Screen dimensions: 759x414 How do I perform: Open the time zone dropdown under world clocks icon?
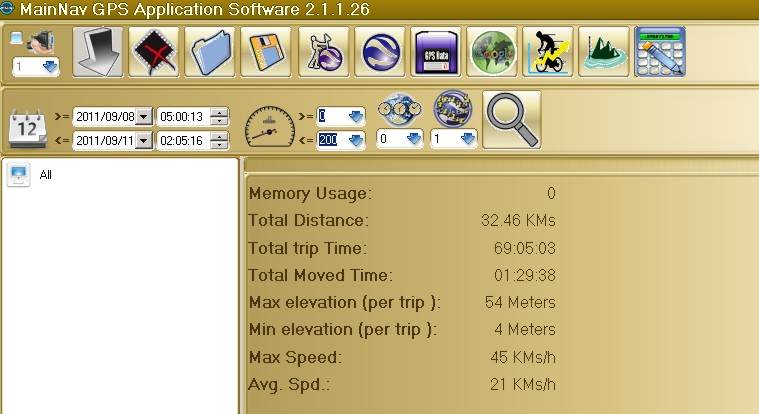(413, 140)
